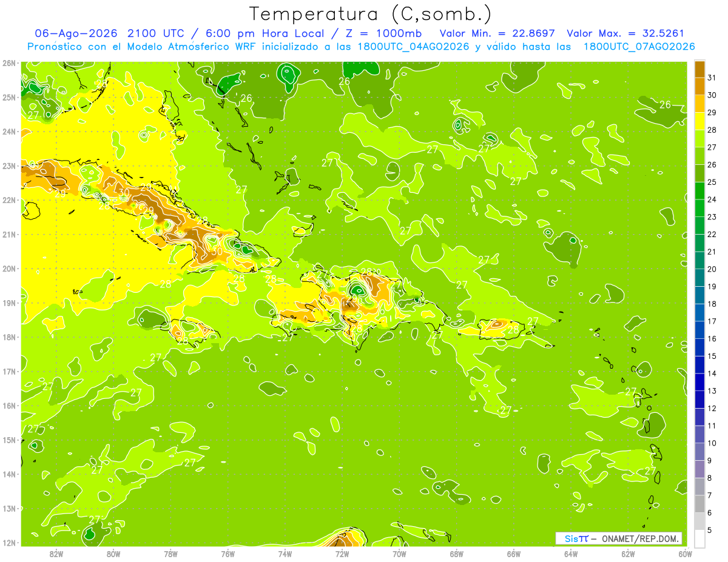Click the color scale label '16'
Screen dimensions: 728x562
click(x=712, y=338)
